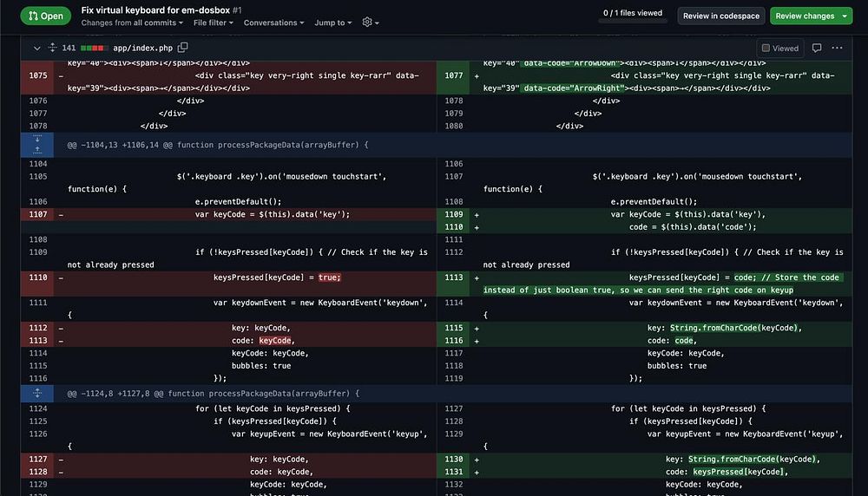Click the diffstat colored blocks indicator
Image resolution: width=868 pixels, height=496 pixels.
[94, 48]
